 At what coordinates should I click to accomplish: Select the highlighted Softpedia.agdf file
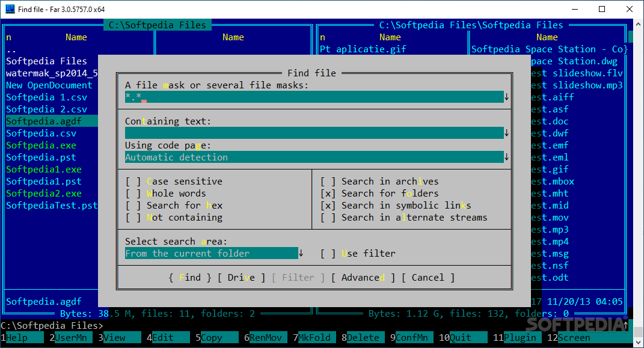(x=51, y=121)
